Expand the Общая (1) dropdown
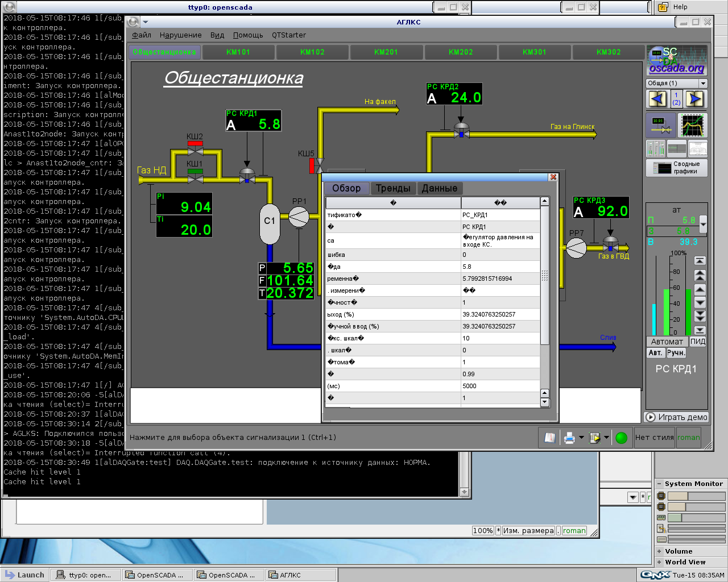Image resolution: width=728 pixels, height=582 pixels. 703,84
